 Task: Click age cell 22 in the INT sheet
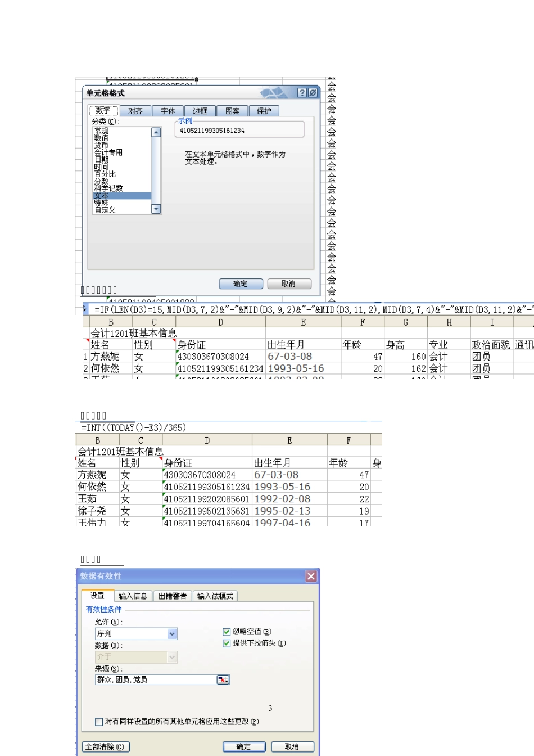[349, 499]
